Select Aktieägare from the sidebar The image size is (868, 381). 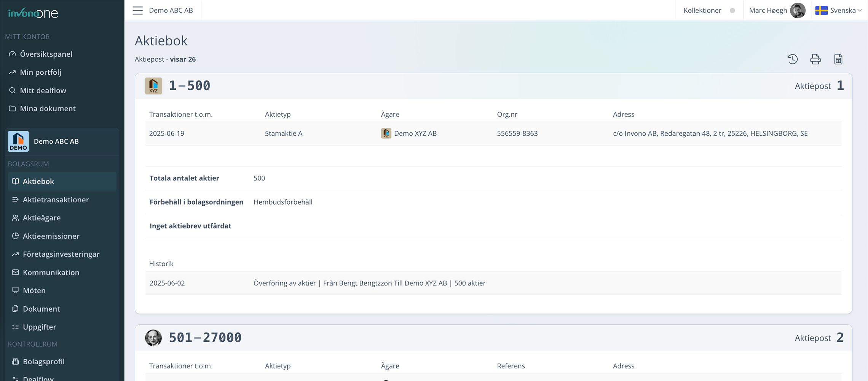coord(41,218)
